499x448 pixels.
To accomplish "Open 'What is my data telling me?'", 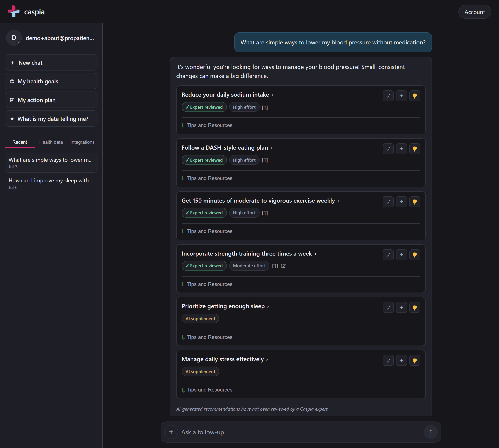I will coord(51,119).
